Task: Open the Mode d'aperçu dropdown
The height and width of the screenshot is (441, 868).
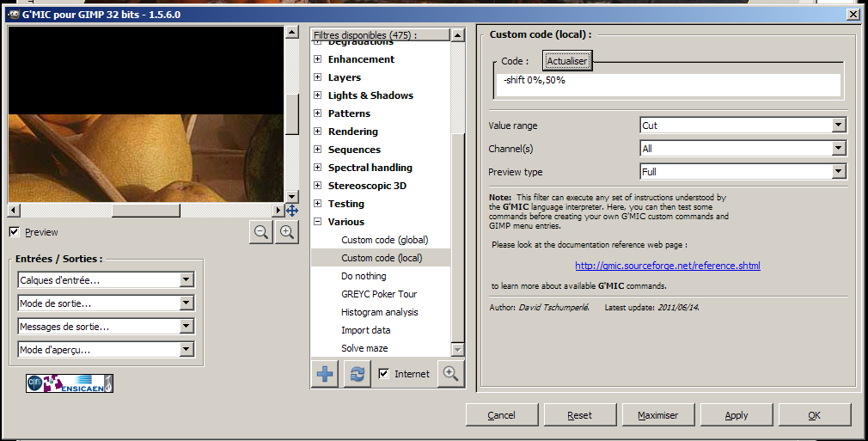Action: 106,350
